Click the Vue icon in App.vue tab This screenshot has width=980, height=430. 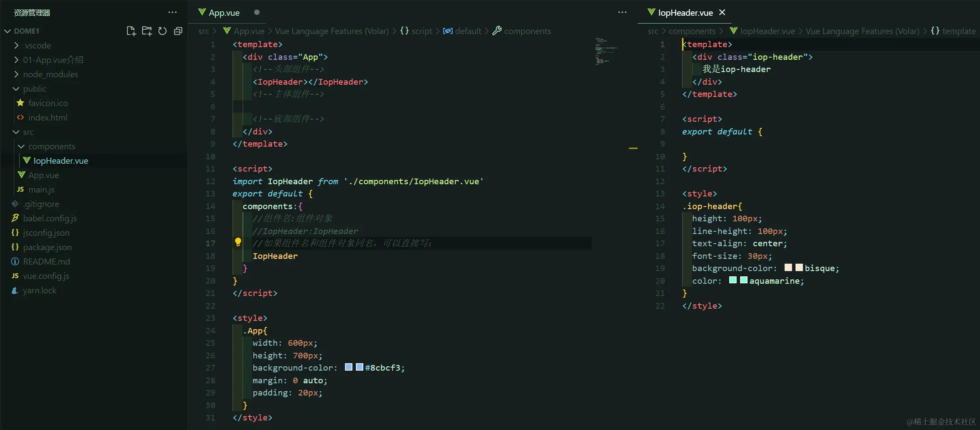pos(202,12)
